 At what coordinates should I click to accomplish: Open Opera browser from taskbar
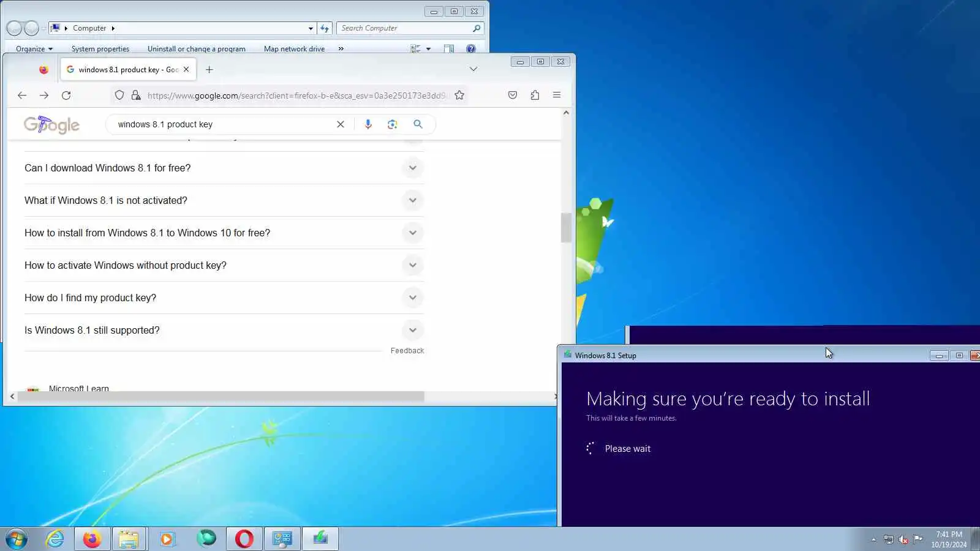tap(244, 539)
